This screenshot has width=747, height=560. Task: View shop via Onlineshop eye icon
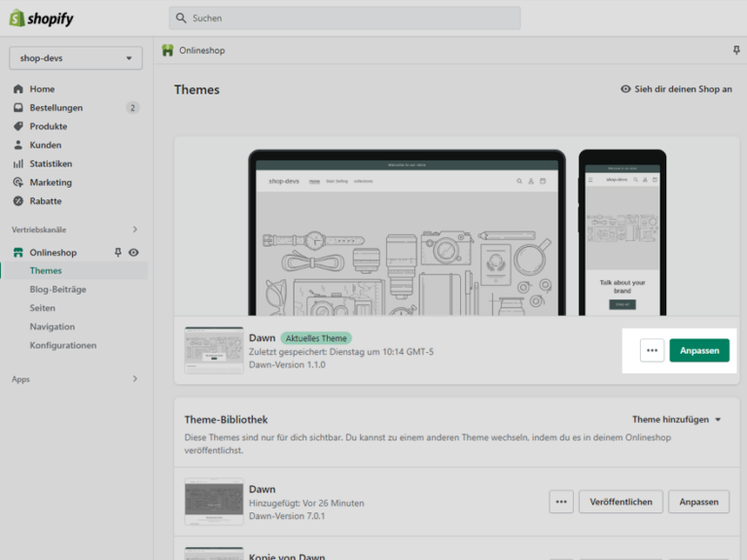click(134, 253)
